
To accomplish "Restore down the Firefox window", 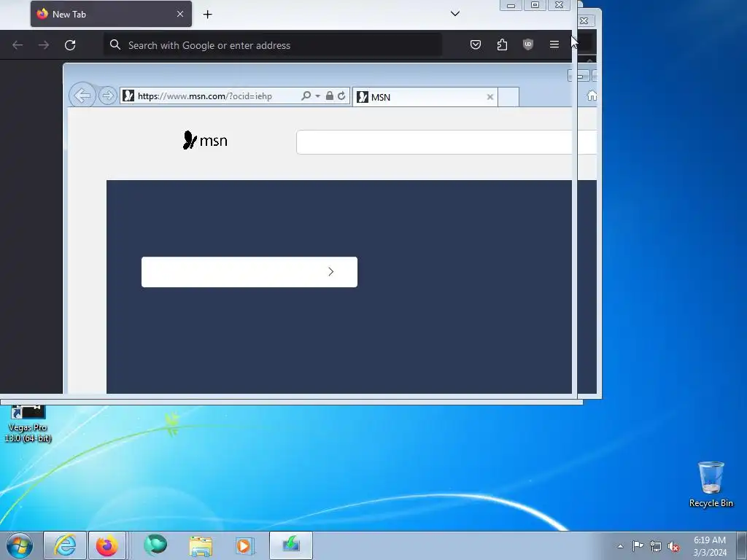I will 535,5.
